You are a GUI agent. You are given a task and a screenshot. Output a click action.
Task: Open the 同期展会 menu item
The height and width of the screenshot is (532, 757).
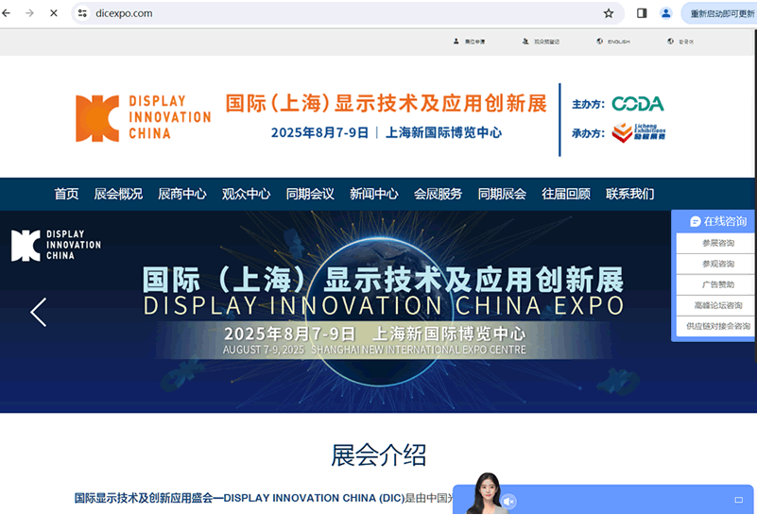[502, 194]
